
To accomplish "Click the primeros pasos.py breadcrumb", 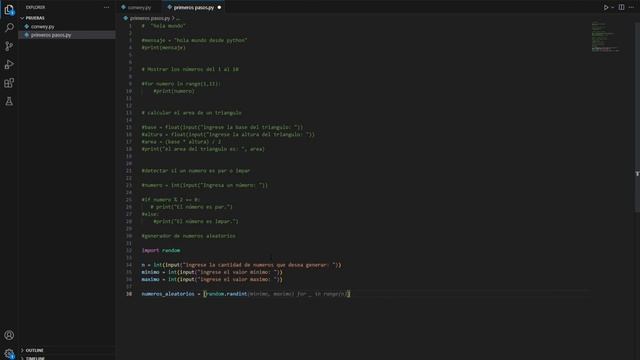I will pos(150,18).
